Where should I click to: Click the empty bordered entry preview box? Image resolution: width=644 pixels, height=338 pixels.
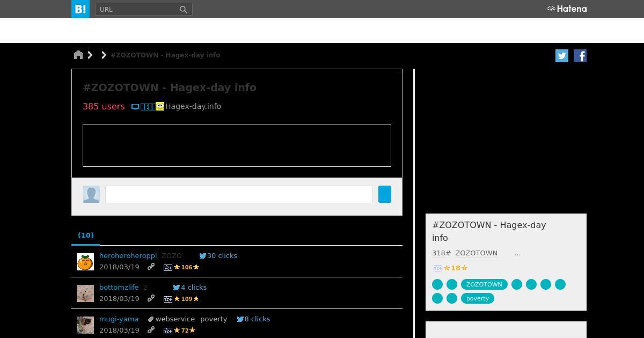tap(237, 145)
